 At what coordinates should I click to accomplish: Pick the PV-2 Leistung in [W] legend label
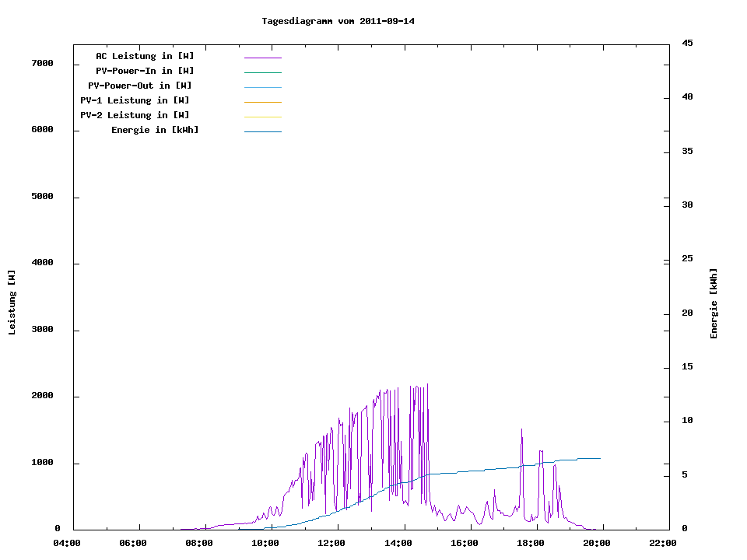click(135, 115)
